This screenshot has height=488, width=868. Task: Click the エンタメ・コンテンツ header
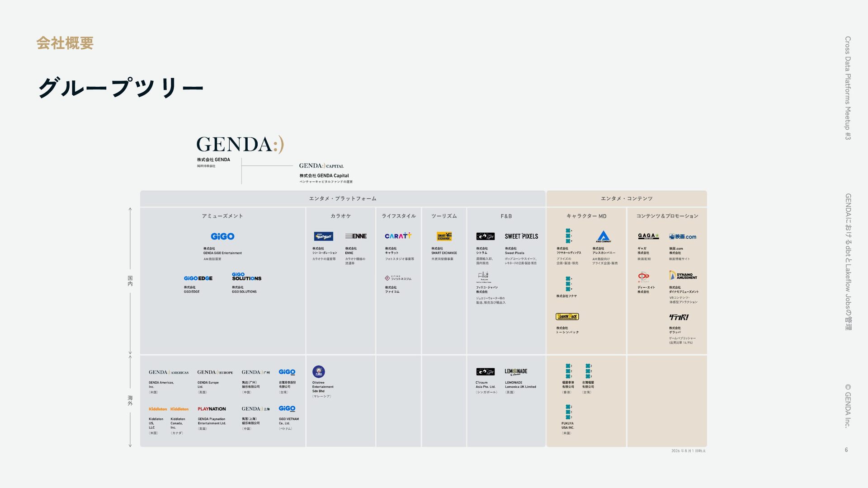point(627,199)
